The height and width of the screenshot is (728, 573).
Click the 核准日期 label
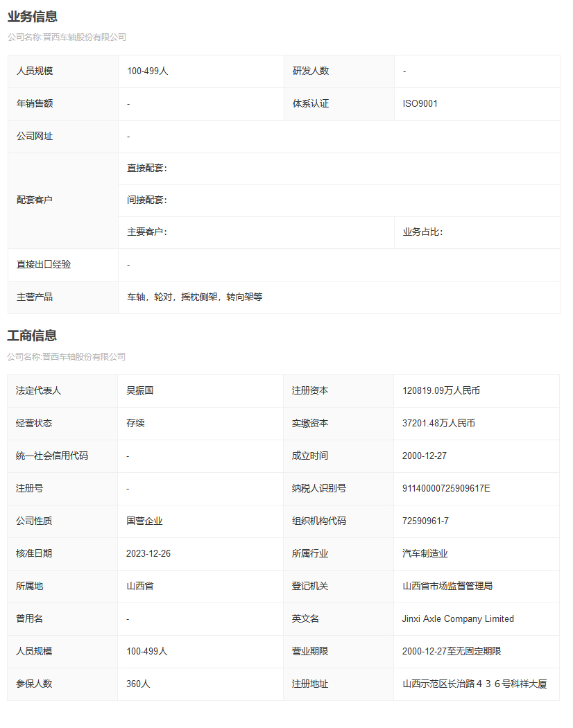[x=34, y=554]
